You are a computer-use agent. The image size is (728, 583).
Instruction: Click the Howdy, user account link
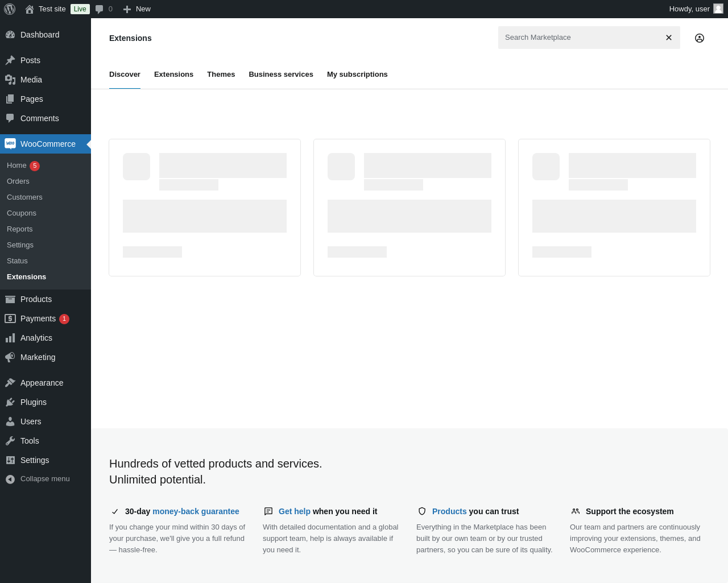pyautogui.click(x=689, y=9)
